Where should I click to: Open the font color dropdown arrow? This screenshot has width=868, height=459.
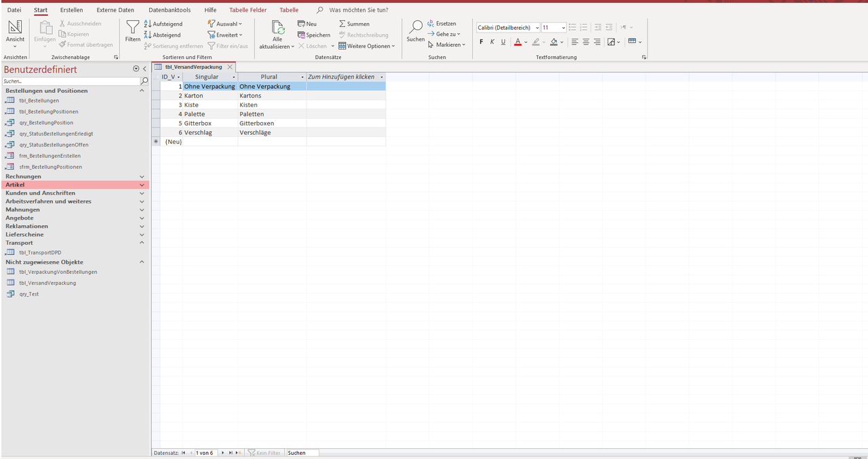click(x=526, y=42)
